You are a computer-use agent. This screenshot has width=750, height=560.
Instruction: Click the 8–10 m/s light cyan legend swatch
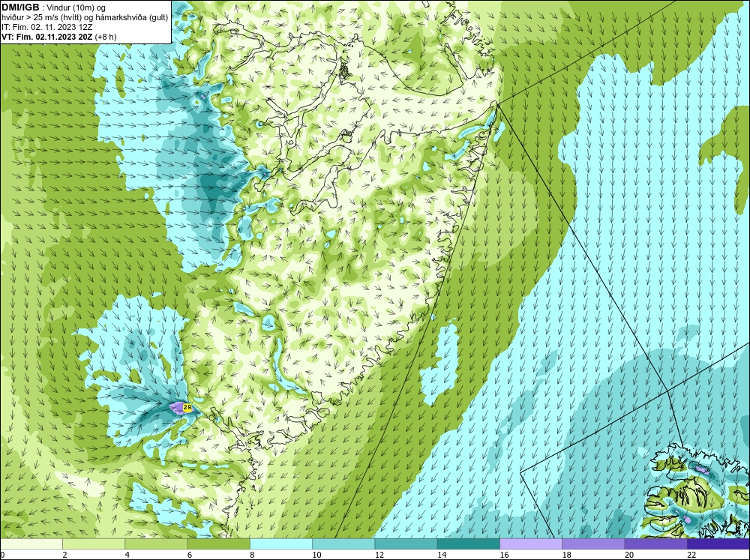(281, 544)
